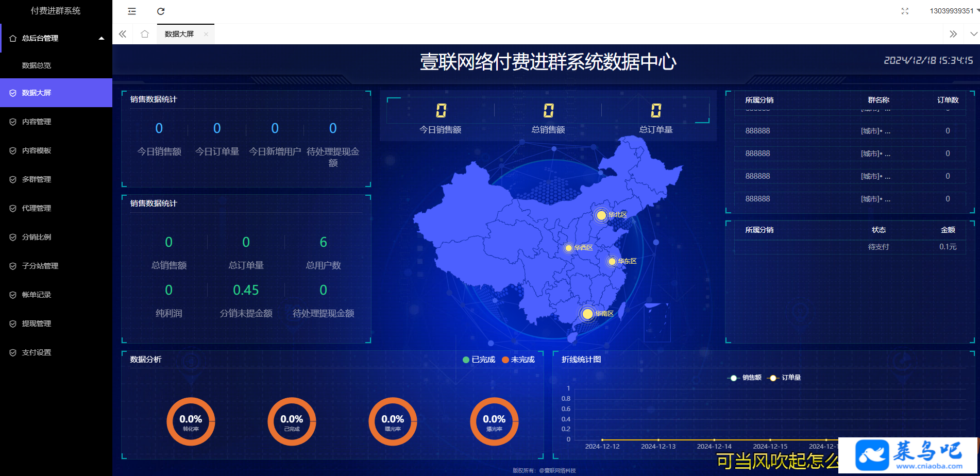Open the home tab icon

click(145, 34)
